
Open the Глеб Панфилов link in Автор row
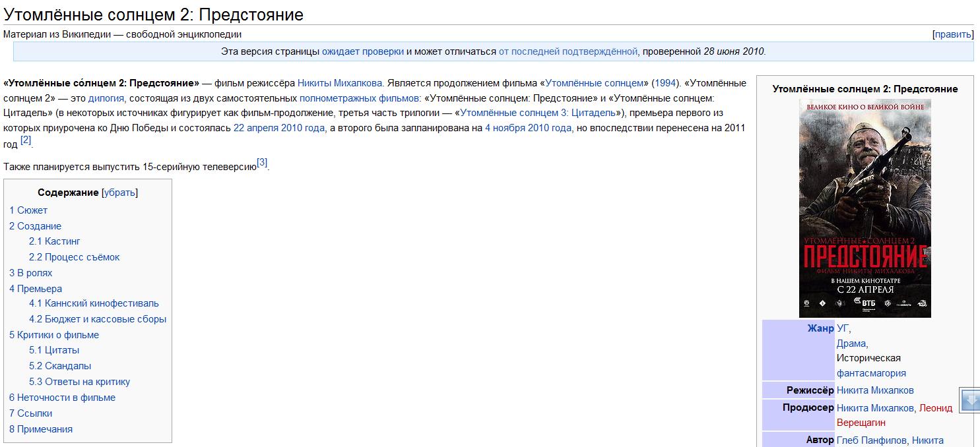click(872, 440)
